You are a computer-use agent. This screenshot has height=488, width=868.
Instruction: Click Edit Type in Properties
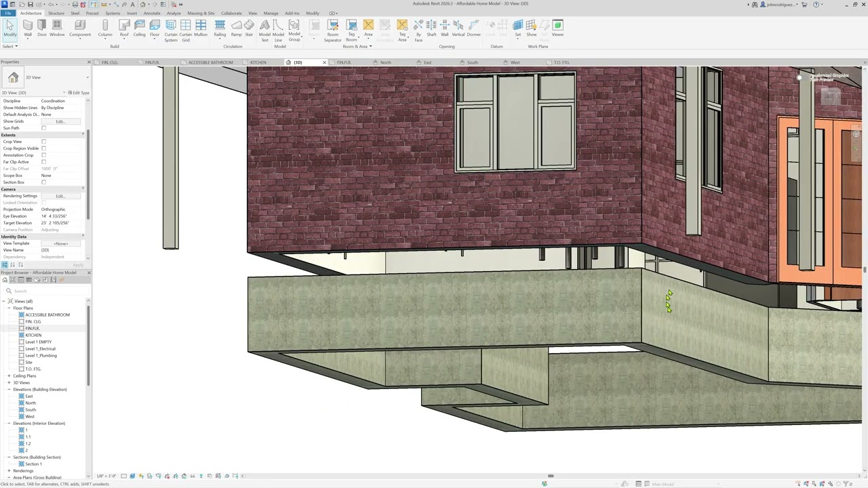[79, 93]
